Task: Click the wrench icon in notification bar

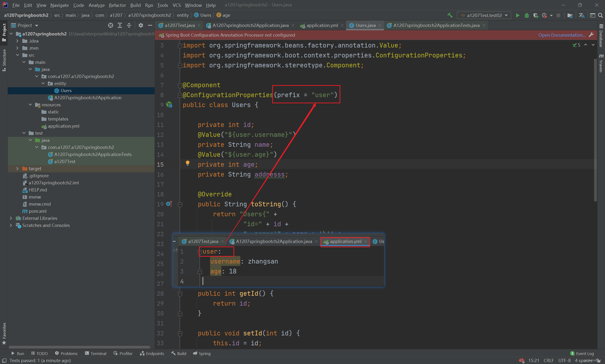Action: [591, 35]
